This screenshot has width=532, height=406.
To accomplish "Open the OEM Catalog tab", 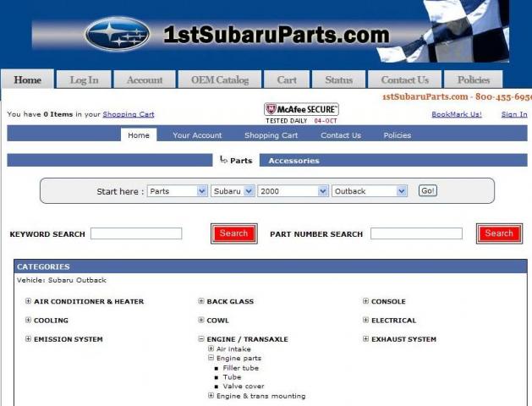I will point(220,80).
